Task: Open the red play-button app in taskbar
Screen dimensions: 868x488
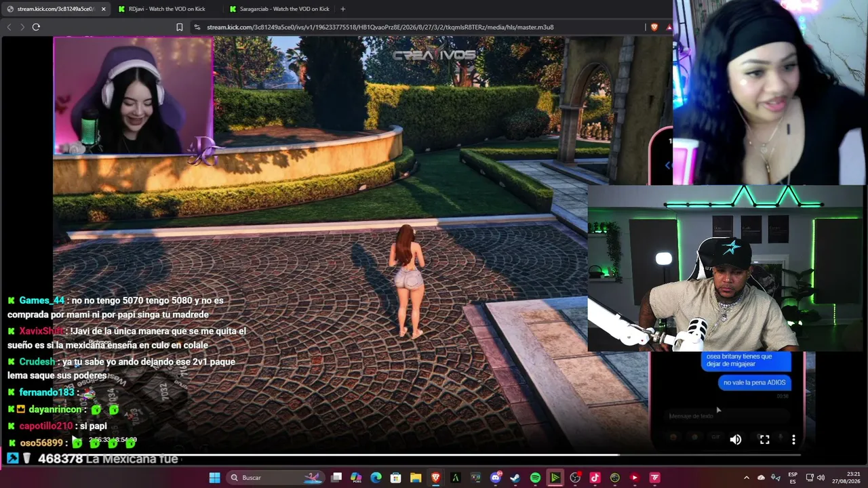Action: (635, 478)
